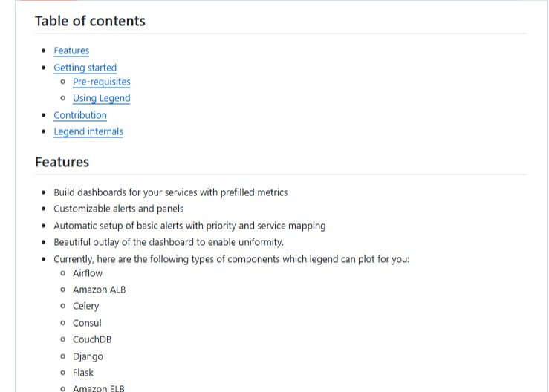This screenshot has width=549, height=392.
Task: Open the Features link in contents
Action: pyautogui.click(x=71, y=50)
